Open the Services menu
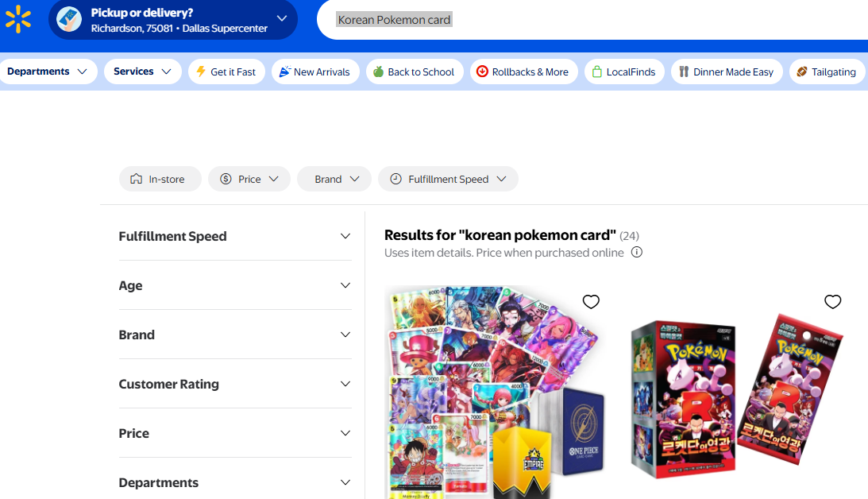868x499 pixels. 142,72
